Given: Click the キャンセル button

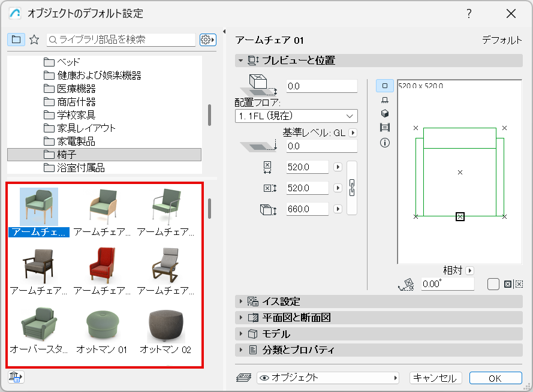Looking at the screenshot, I should point(435,378).
